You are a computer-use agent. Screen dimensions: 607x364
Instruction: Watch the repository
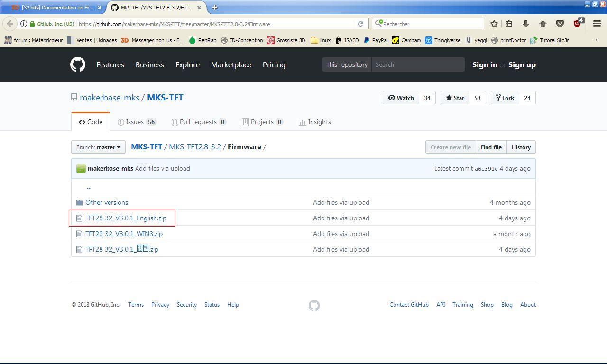401,98
